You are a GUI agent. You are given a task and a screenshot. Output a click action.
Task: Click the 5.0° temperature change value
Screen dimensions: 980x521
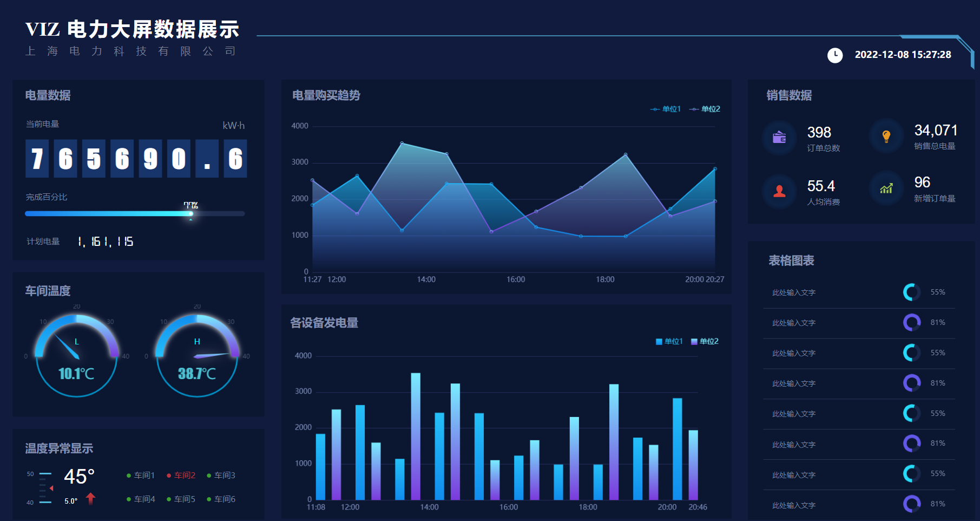[71, 502]
